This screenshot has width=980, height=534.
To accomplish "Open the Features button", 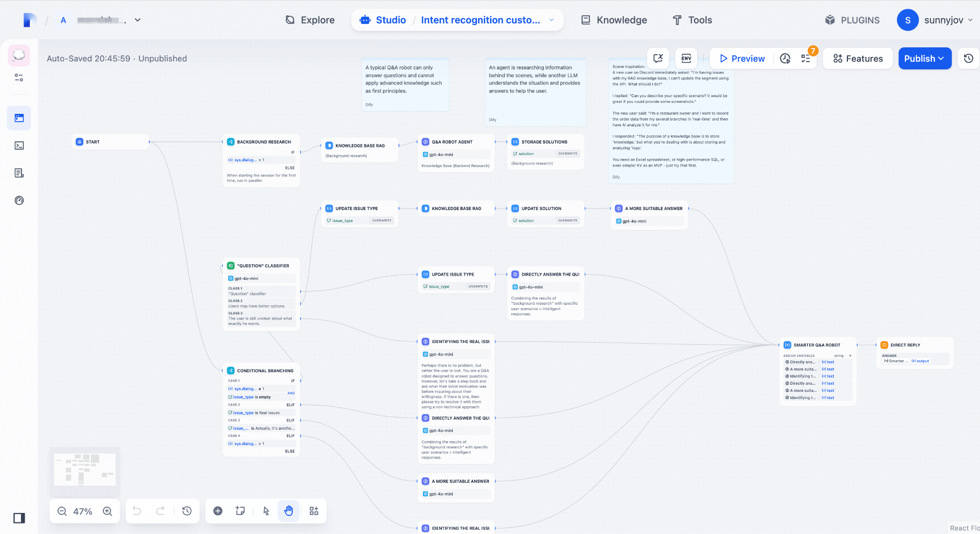I will pyautogui.click(x=858, y=58).
